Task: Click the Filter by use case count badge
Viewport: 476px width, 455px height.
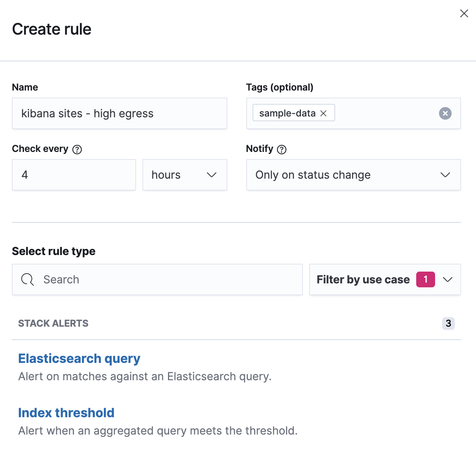Action: click(x=425, y=279)
